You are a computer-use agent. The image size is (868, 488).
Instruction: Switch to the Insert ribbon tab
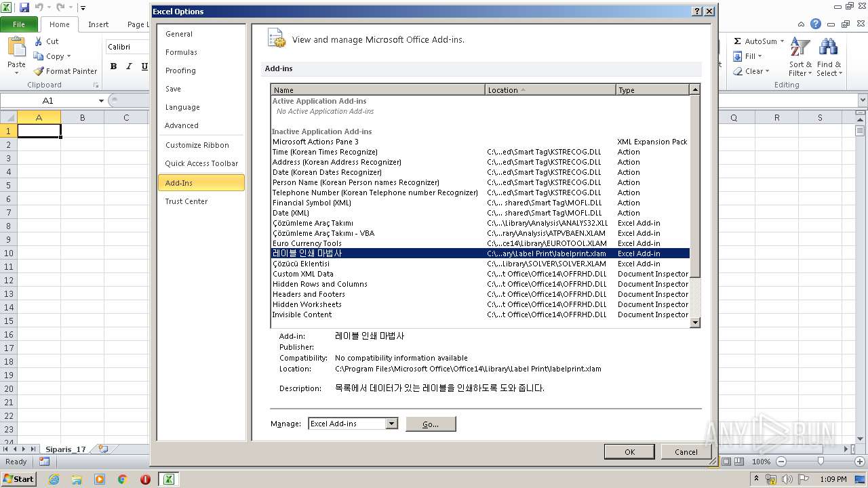coord(98,24)
